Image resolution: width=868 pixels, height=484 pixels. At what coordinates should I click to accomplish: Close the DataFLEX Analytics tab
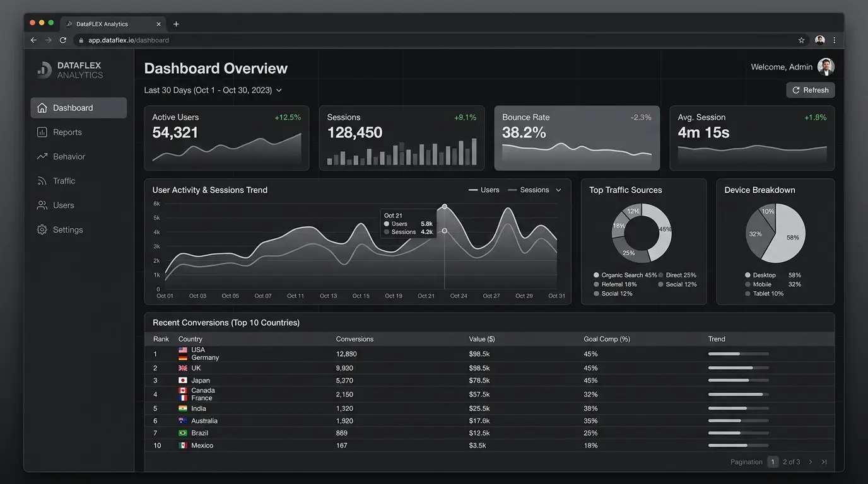(159, 24)
